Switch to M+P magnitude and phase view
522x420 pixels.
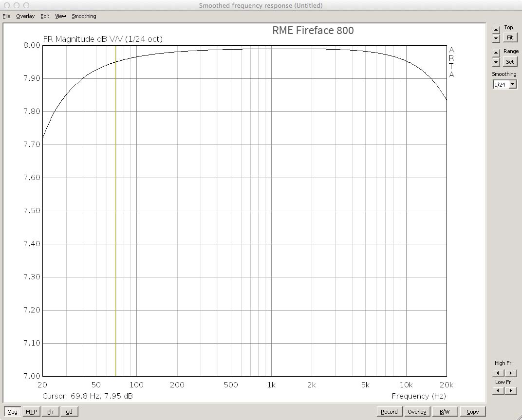[x=31, y=412]
